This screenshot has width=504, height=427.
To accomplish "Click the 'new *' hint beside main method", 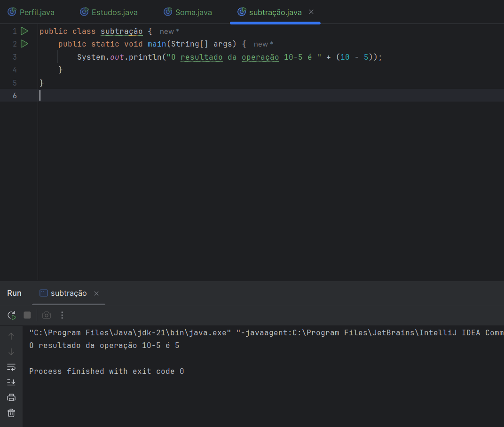I will coord(263,44).
